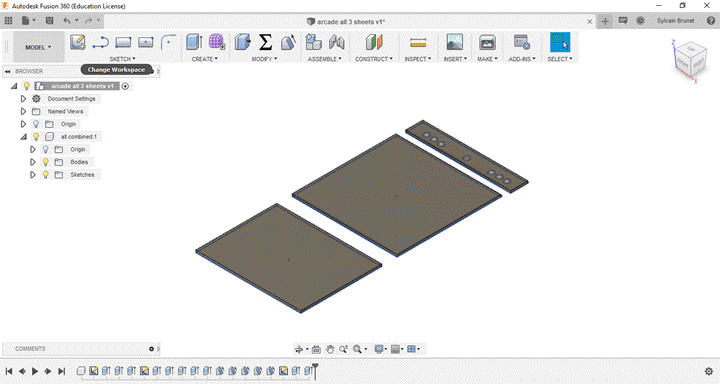Open Grid and Snaps dropdown
The image size is (720, 384).
[x=398, y=350]
